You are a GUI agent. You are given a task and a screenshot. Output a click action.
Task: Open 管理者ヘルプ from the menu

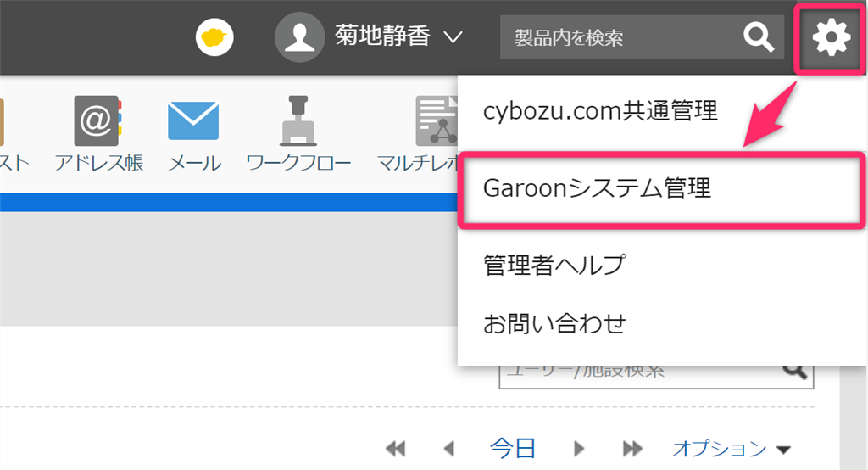coord(554,265)
